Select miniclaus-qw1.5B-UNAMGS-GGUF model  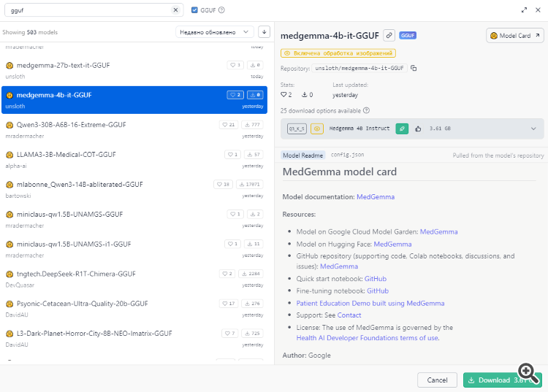(134, 219)
